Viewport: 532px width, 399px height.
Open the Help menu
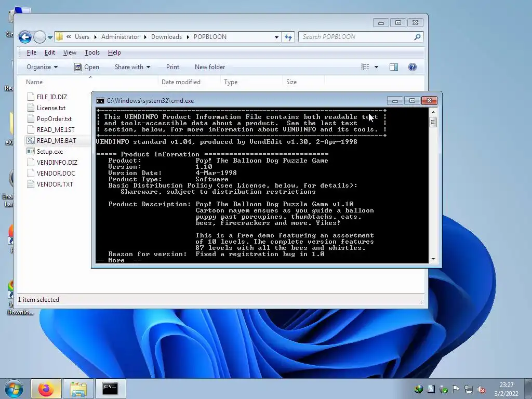114,52
